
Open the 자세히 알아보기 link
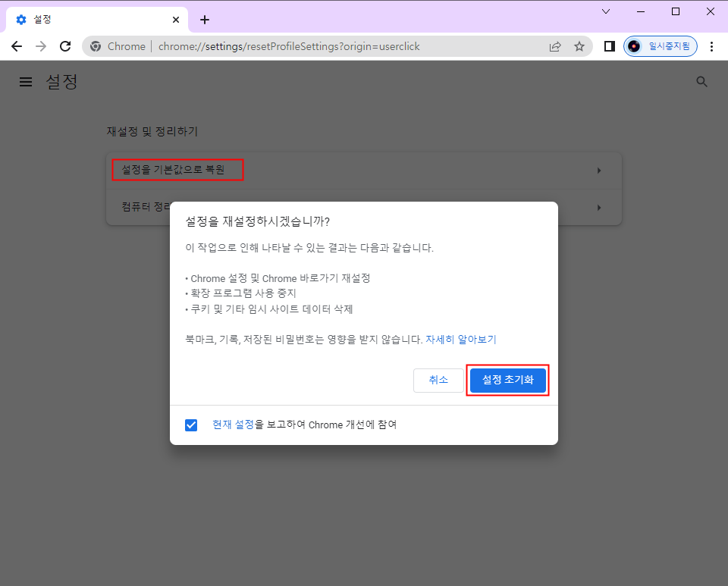click(x=460, y=339)
